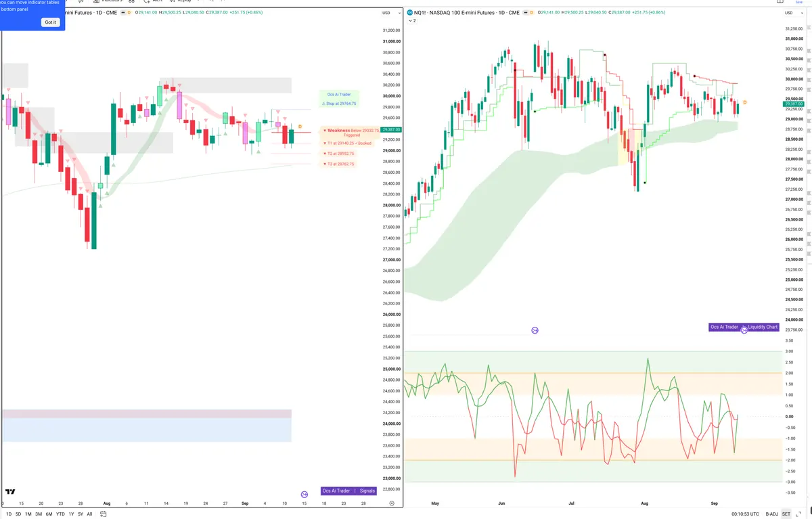This screenshot has height=519, width=812.
Task: Select the 3M time range
Action: (39, 514)
